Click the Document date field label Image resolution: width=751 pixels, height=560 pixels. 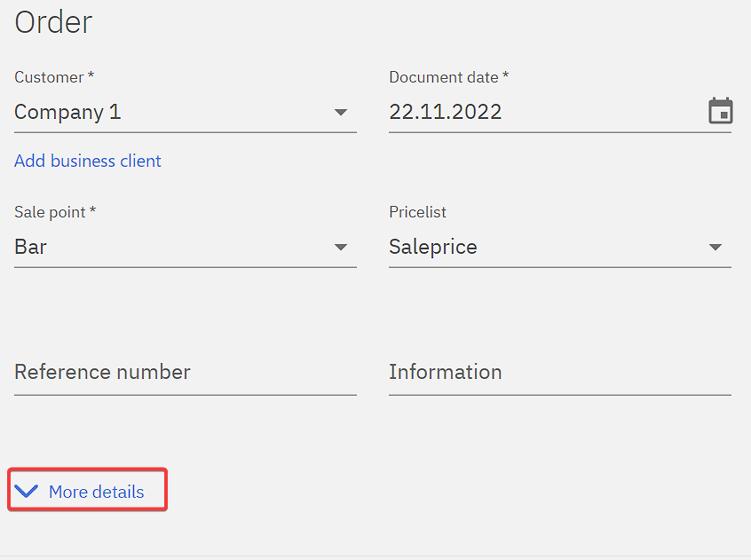click(444, 77)
